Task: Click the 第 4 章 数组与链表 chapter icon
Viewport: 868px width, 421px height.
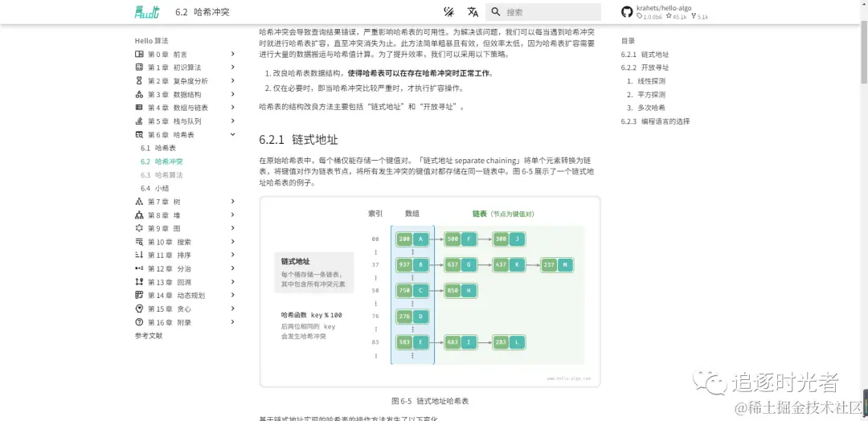Action: (x=139, y=108)
